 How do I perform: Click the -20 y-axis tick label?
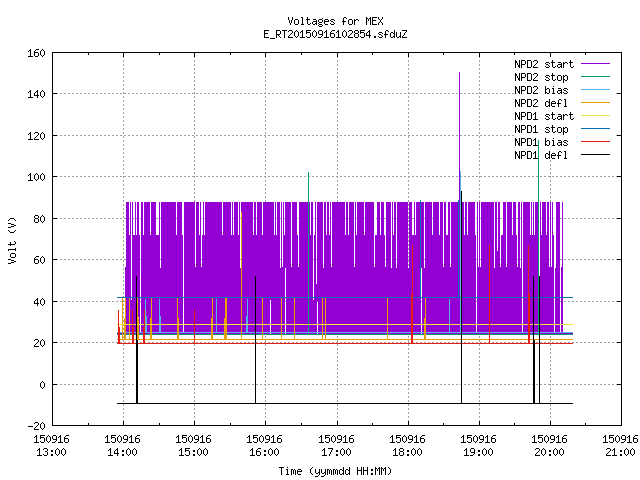(36, 426)
